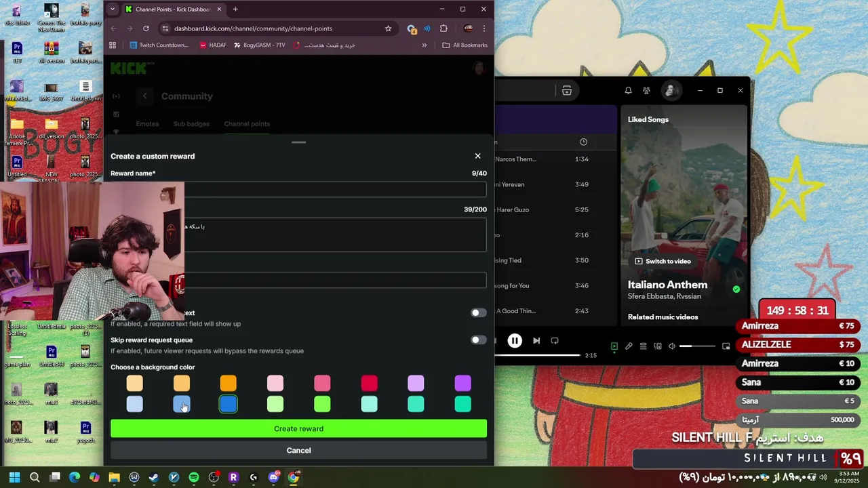Open OBS Studio from taskbar
Image resolution: width=868 pixels, height=488 pixels.
click(214, 477)
